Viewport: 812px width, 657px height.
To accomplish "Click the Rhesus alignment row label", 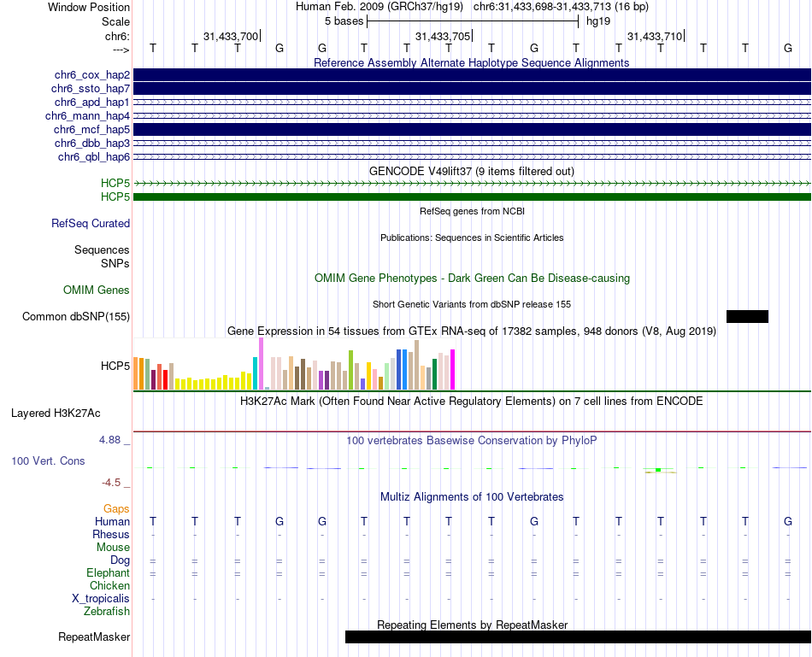I will click(x=111, y=534).
